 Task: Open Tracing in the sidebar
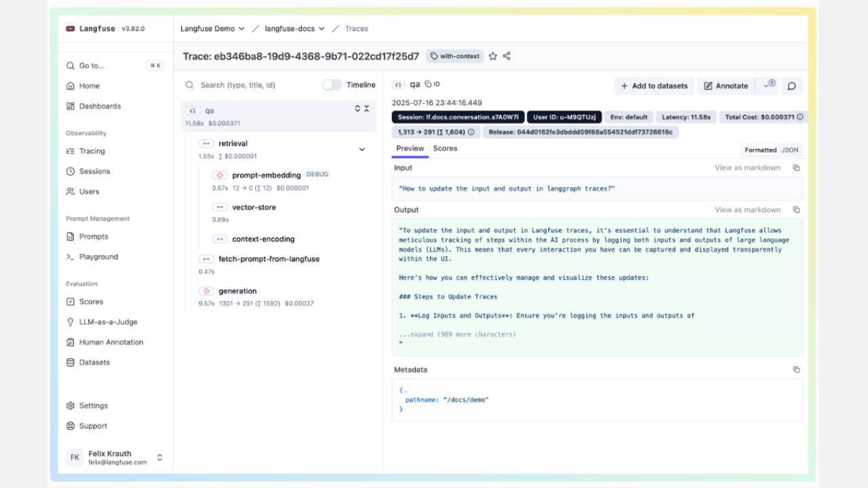[x=92, y=151]
